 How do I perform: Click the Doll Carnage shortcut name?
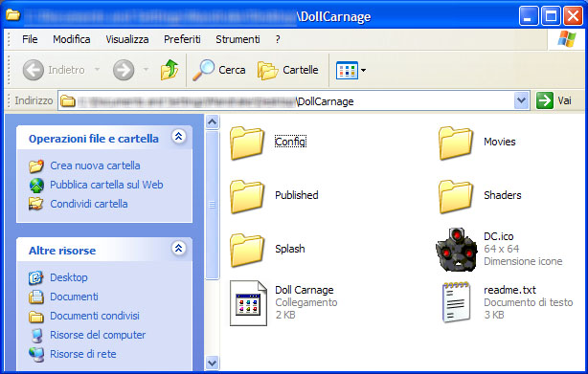(305, 290)
